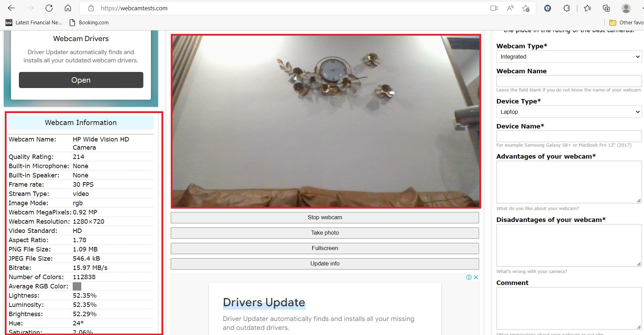Screen dimensions: 644x335
Task: Click the Webcam Information heading
Action: (81, 123)
